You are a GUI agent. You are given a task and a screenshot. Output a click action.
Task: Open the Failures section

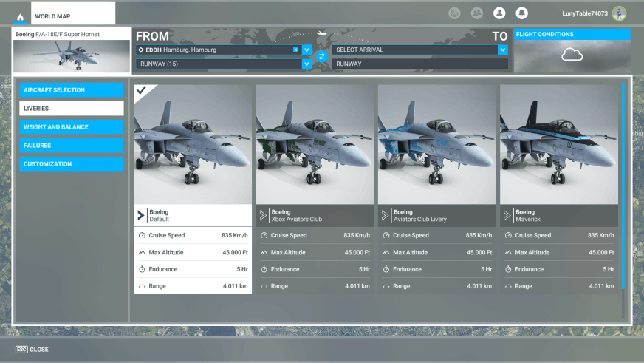[72, 146]
